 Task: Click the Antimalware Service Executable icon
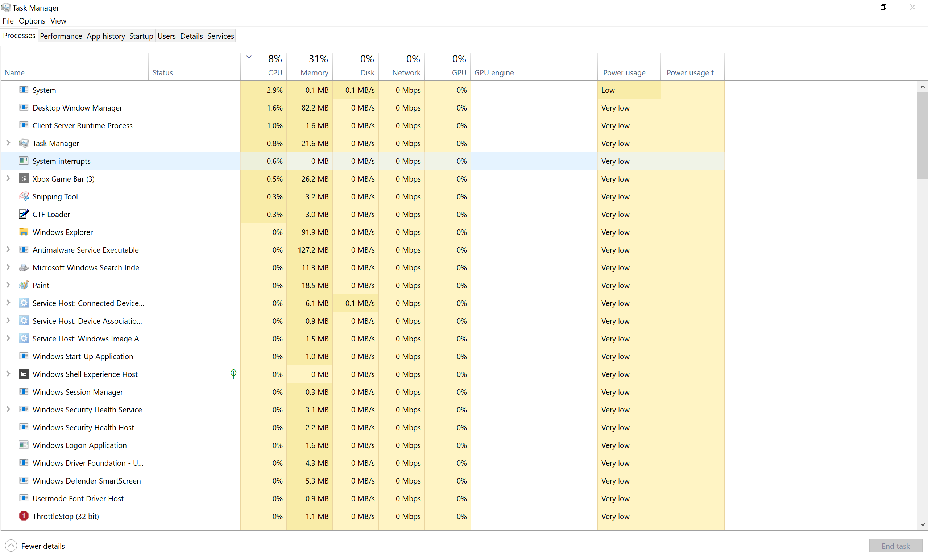[24, 249]
